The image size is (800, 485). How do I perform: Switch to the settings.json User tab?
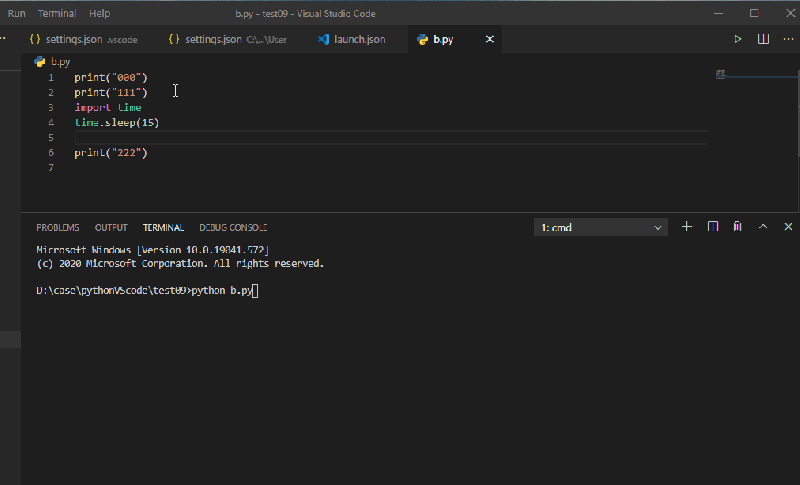tap(228, 39)
